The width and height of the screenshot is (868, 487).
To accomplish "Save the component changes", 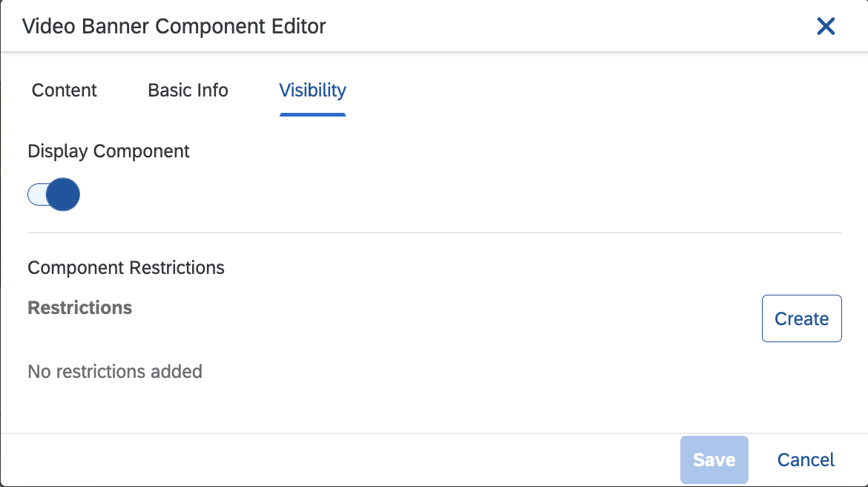I will [714, 460].
